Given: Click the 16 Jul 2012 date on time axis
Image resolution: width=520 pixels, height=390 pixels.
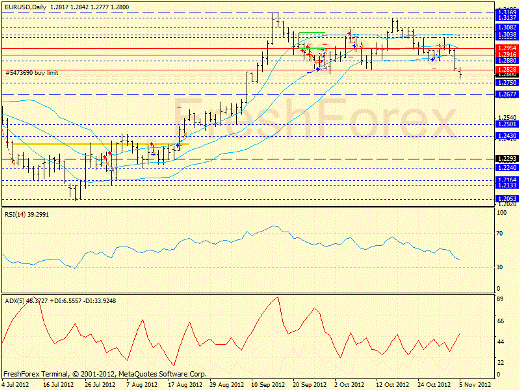Looking at the screenshot, I should coord(58,385).
